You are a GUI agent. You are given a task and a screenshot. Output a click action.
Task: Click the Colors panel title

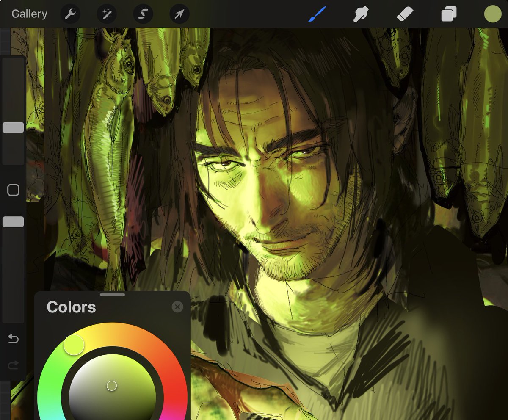coord(71,307)
